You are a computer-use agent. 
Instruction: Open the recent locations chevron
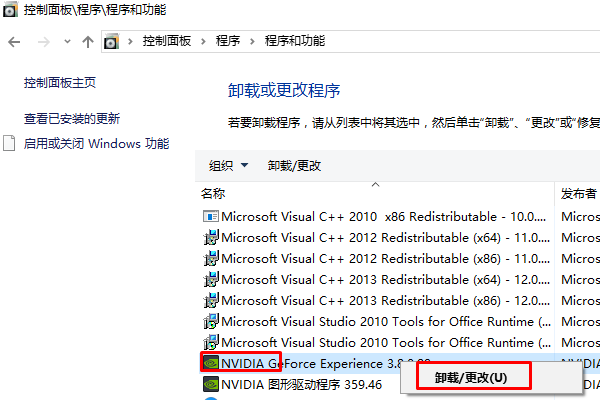pyautogui.click(x=67, y=41)
